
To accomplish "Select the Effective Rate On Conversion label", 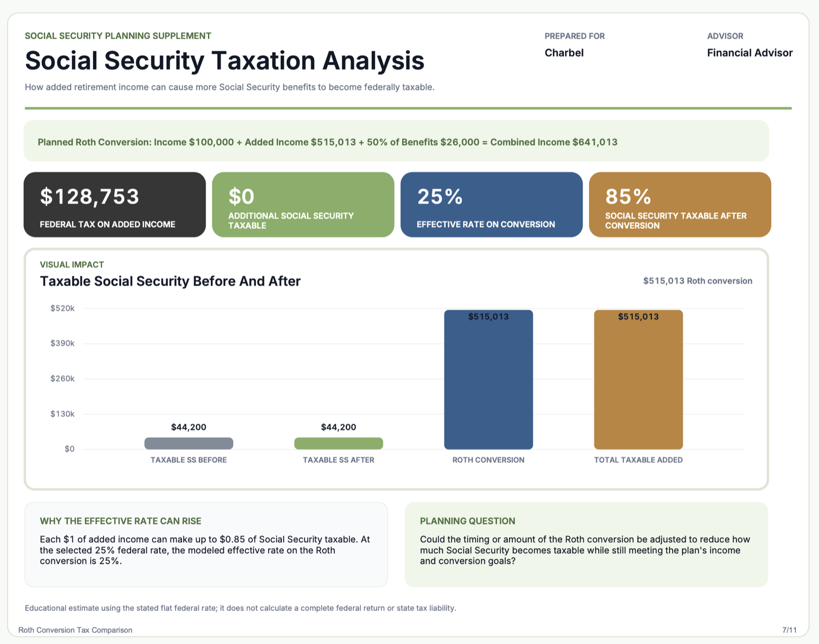I will pos(486,224).
